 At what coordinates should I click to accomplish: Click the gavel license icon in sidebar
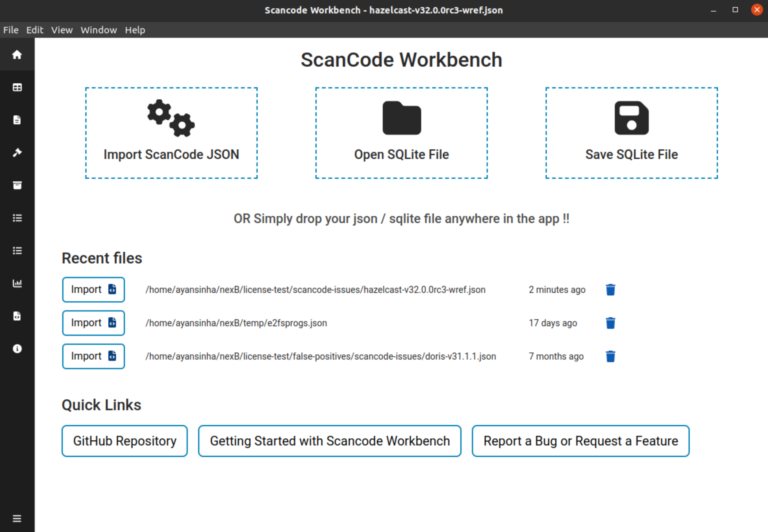(x=17, y=153)
